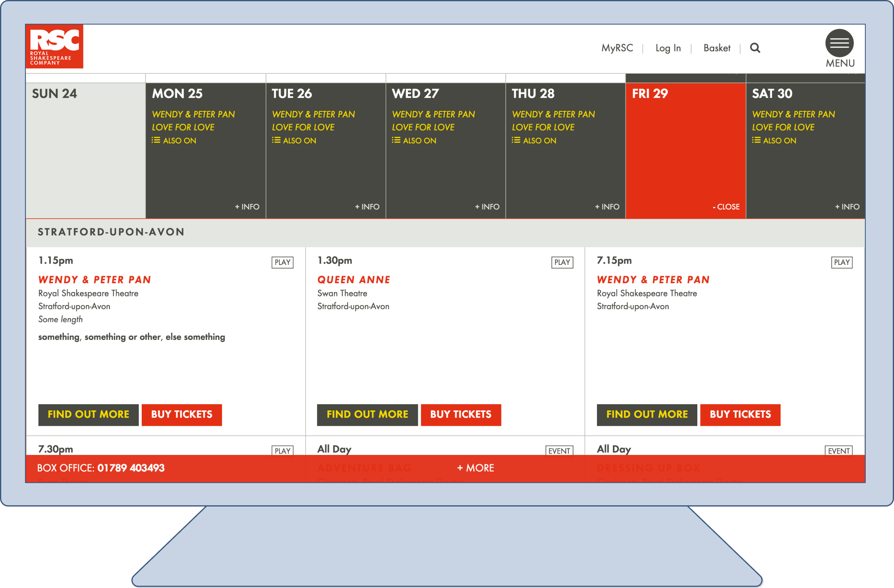
Task: Call box office number 01789 403493
Action: 131,468
